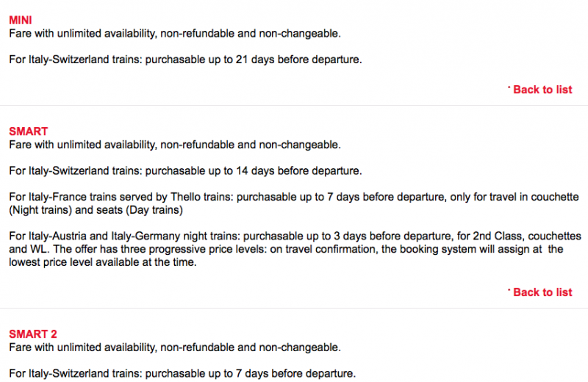Click the divider line above SMART 2 heading
Screen dimensions: 588x382
coord(294,308)
